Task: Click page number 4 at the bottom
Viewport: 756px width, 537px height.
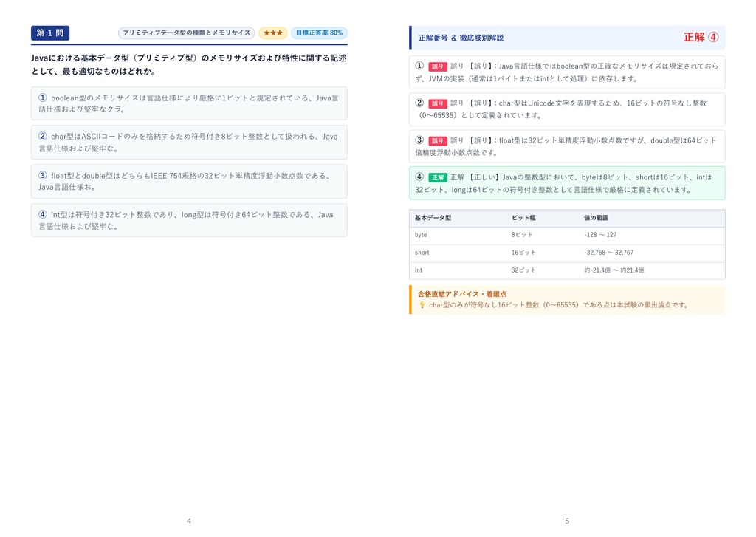Action: pos(189,521)
